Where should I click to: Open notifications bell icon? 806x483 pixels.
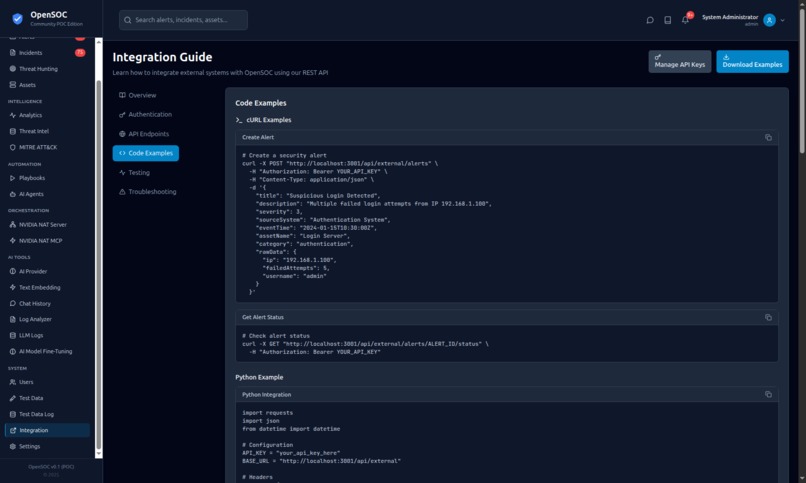685,20
